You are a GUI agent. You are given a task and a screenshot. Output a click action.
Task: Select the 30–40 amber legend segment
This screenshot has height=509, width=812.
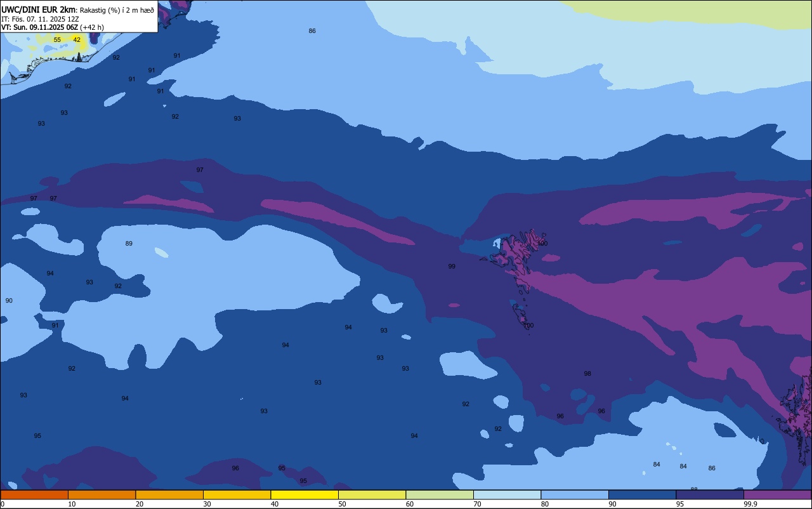tap(237, 494)
